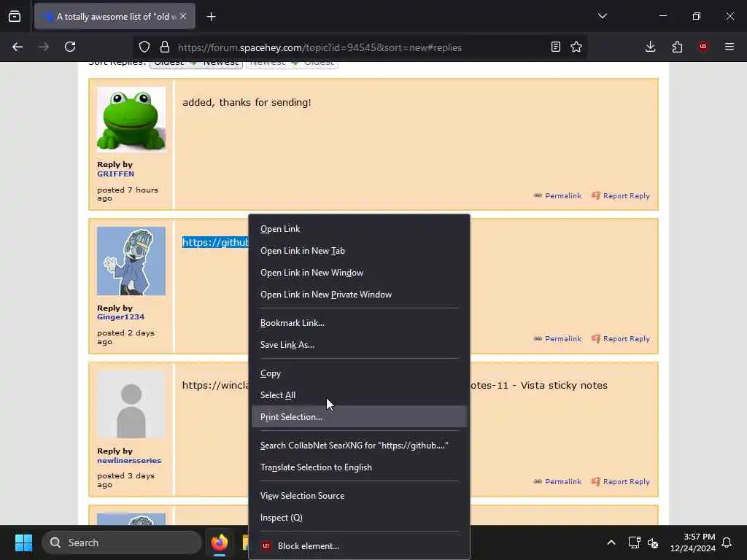The image size is (747, 560).
Task: Open the notifications bell
Action: coord(727,542)
